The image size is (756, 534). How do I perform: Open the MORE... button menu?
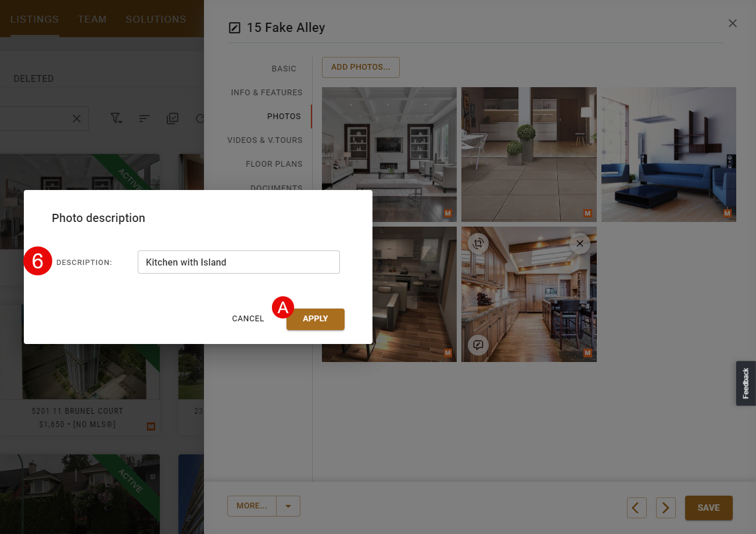click(x=252, y=506)
